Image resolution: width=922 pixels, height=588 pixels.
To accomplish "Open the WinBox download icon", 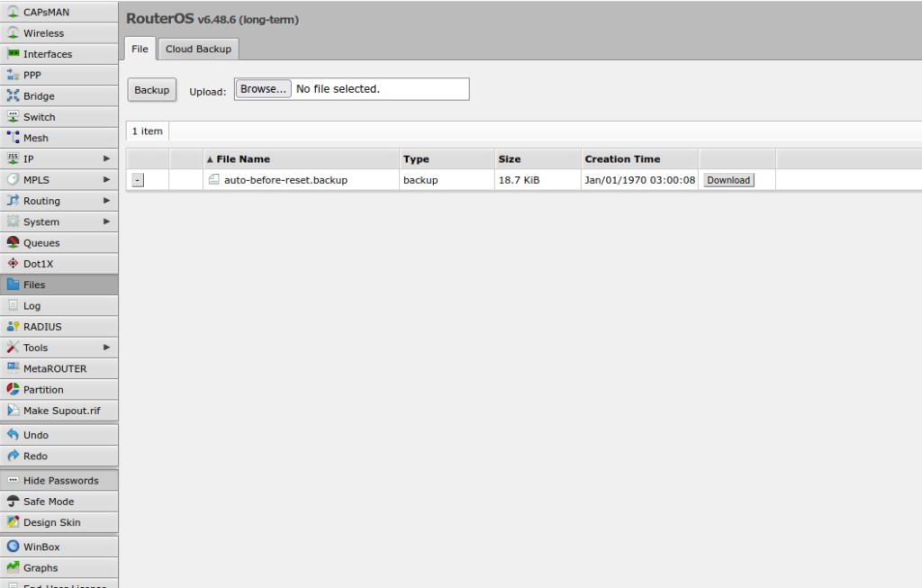I will pos(13,547).
